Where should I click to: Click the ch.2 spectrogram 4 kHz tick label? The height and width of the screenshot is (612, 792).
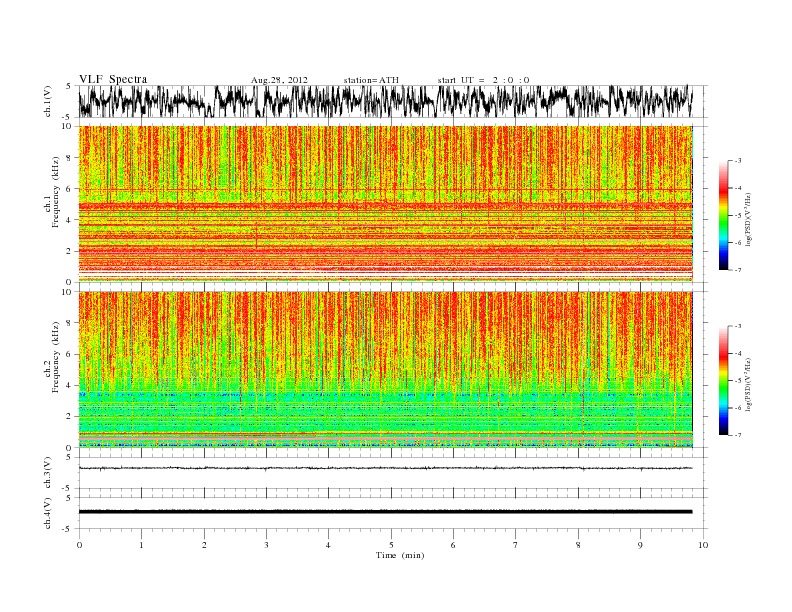pyautogui.click(x=69, y=386)
